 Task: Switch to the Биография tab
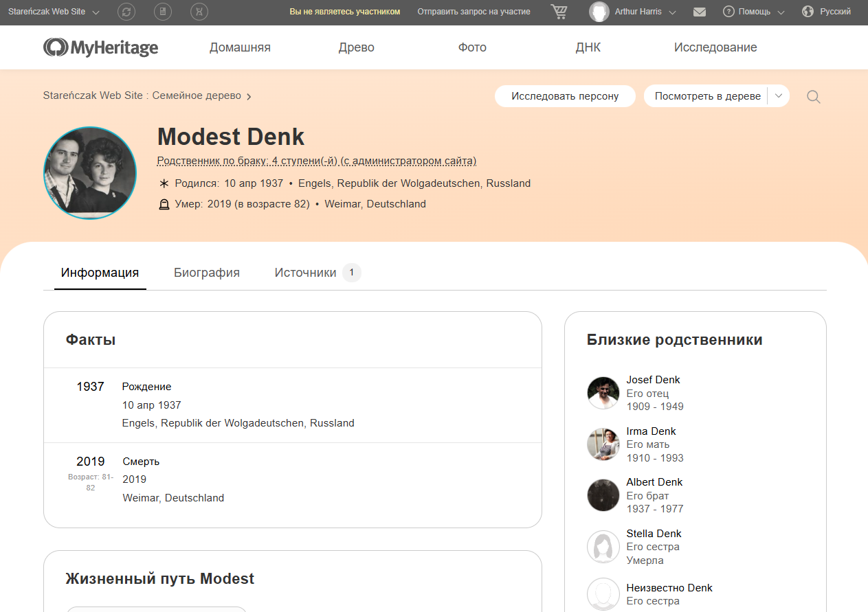pos(207,273)
